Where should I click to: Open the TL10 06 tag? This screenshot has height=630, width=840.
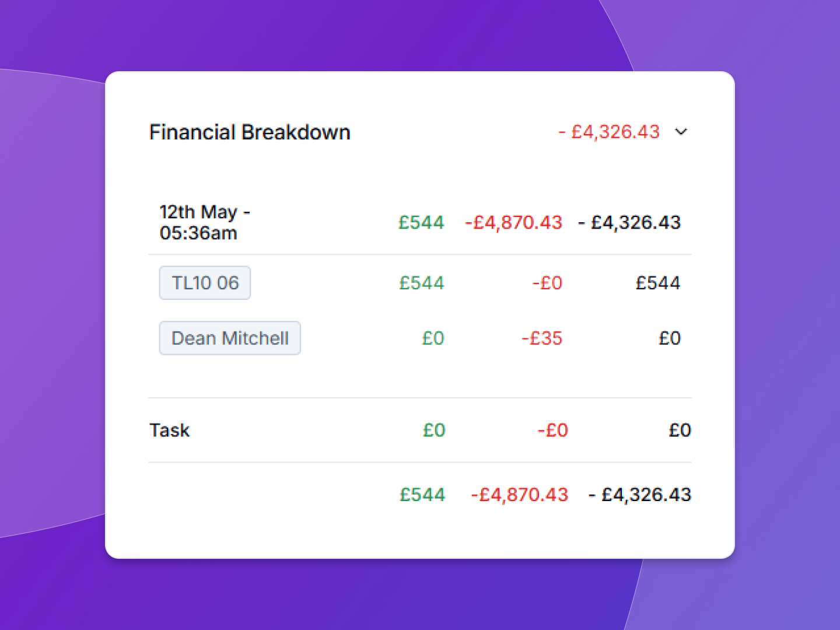click(205, 283)
